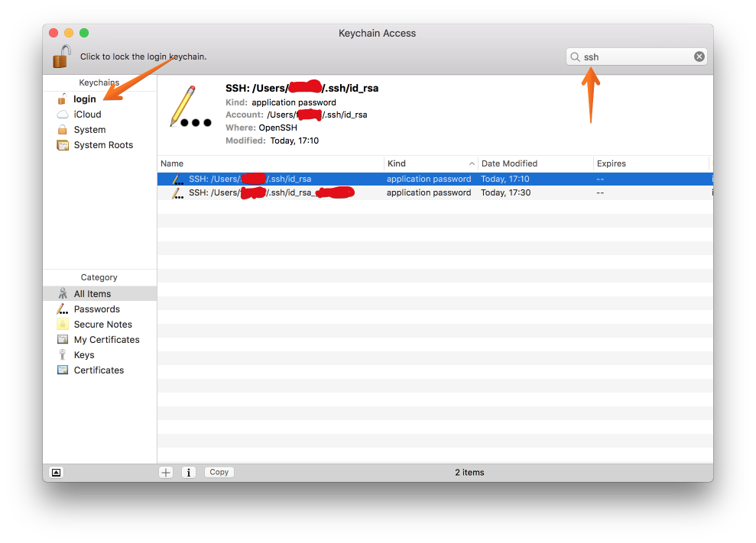This screenshot has width=756, height=543.
Task: Sort the list by Date Modified column
Action: 535,163
